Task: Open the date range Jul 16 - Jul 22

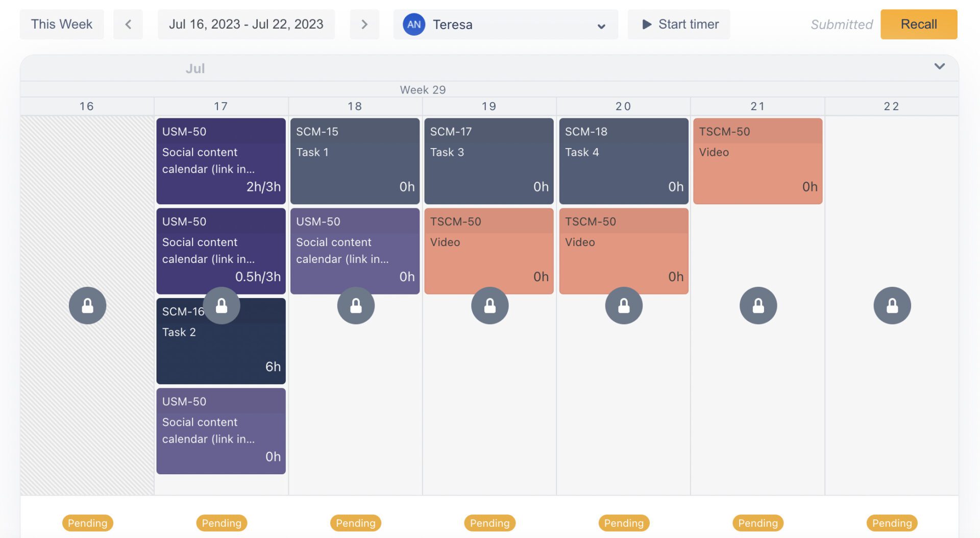Action: (x=246, y=24)
